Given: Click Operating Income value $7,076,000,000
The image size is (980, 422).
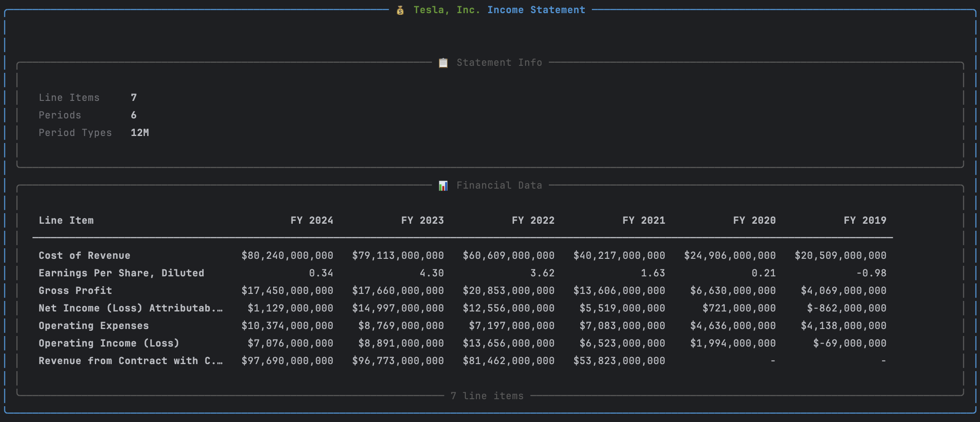Looking at the screenshot, I should (290, 343).
